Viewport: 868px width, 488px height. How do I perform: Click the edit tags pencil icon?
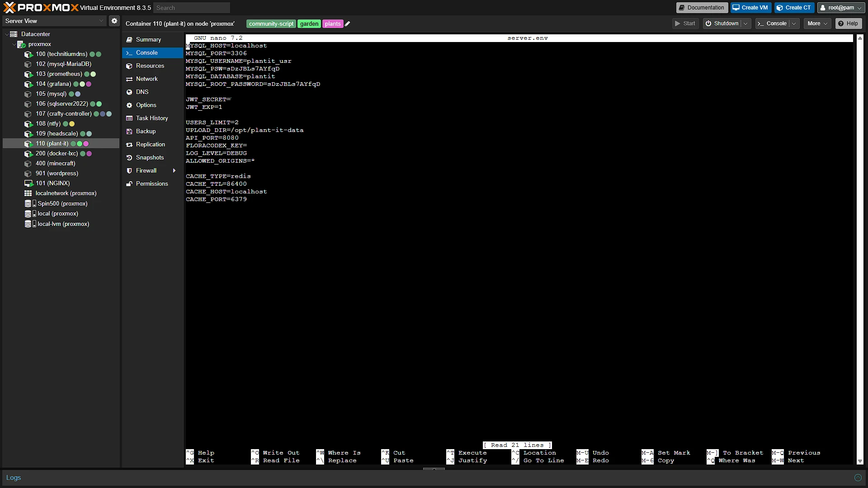coord(348,24)
